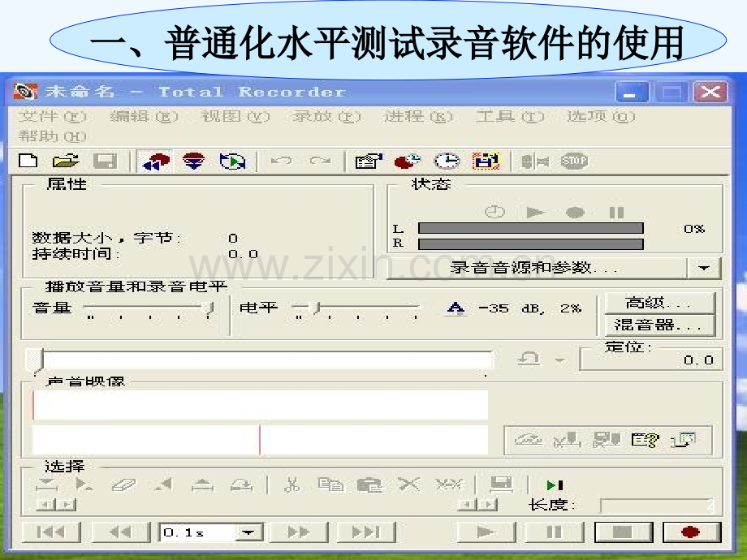This screenshot has width=747, height=560.
Task: Click the 定位 position field showing 0.0
Action: [650, 360]
